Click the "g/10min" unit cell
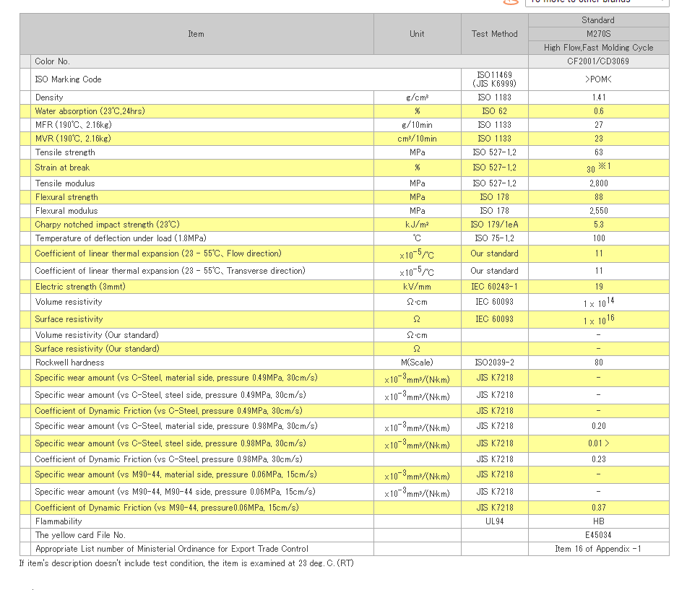 click(417, 125)
